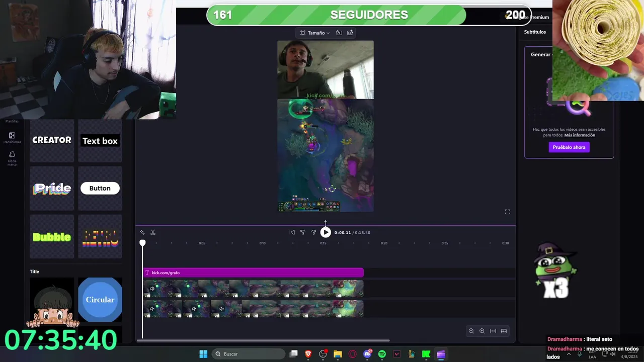Open the magic wand auto-compose tool

coord(142,232)
